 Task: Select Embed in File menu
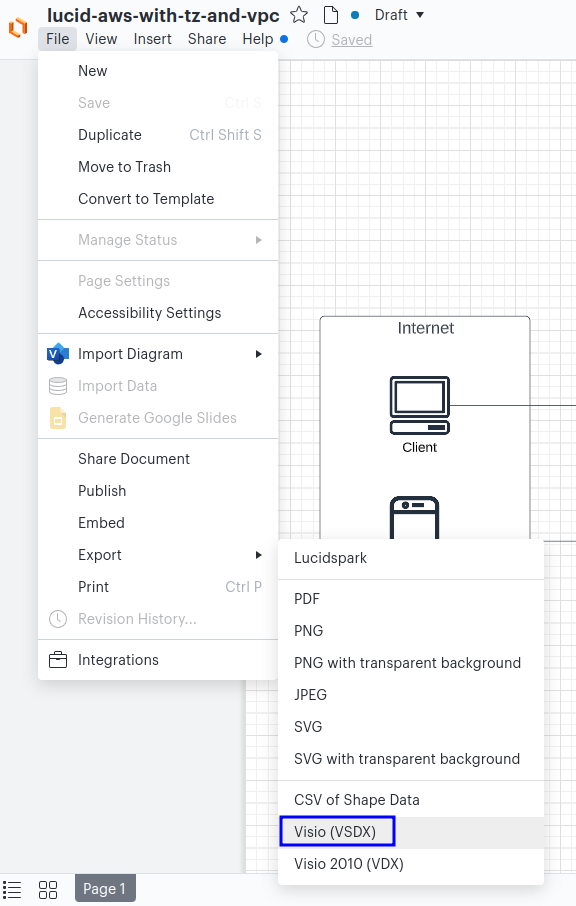(158, 522)
